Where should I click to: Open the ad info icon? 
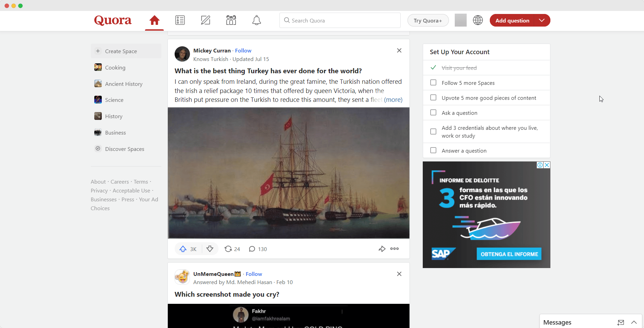click(x=540, y=165)
